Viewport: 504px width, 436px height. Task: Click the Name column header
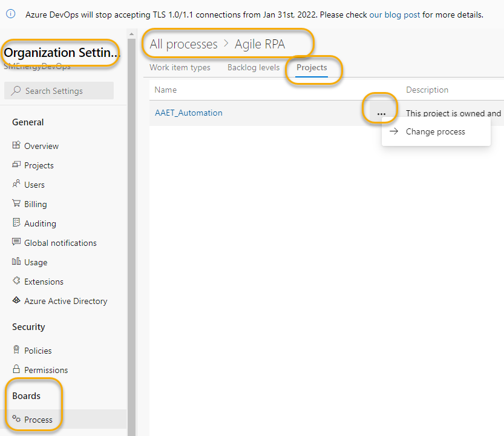tap(166, 90)
